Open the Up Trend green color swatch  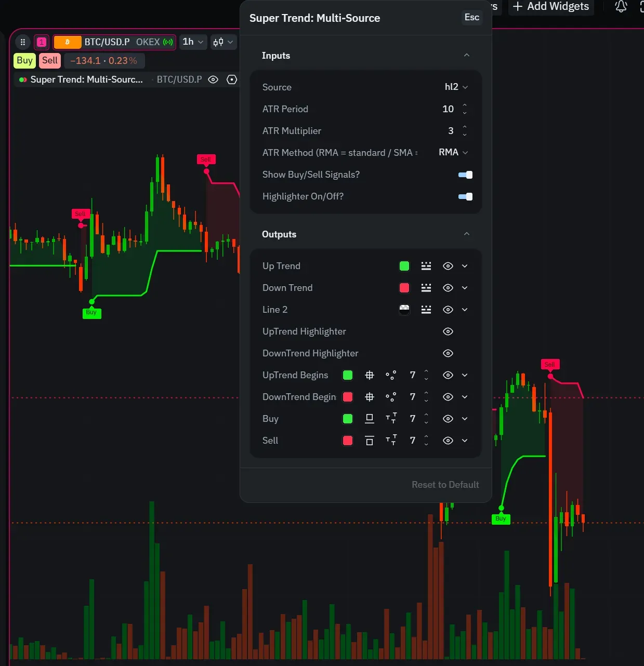[404, 266]
